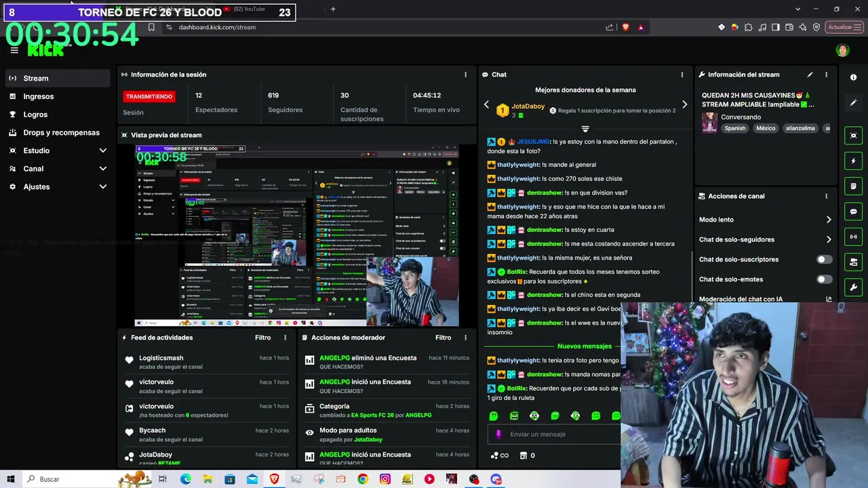This screenshot has height=488, width=868.
Task: Click the wrench icon in right toolbar
Action: (854, 287)
